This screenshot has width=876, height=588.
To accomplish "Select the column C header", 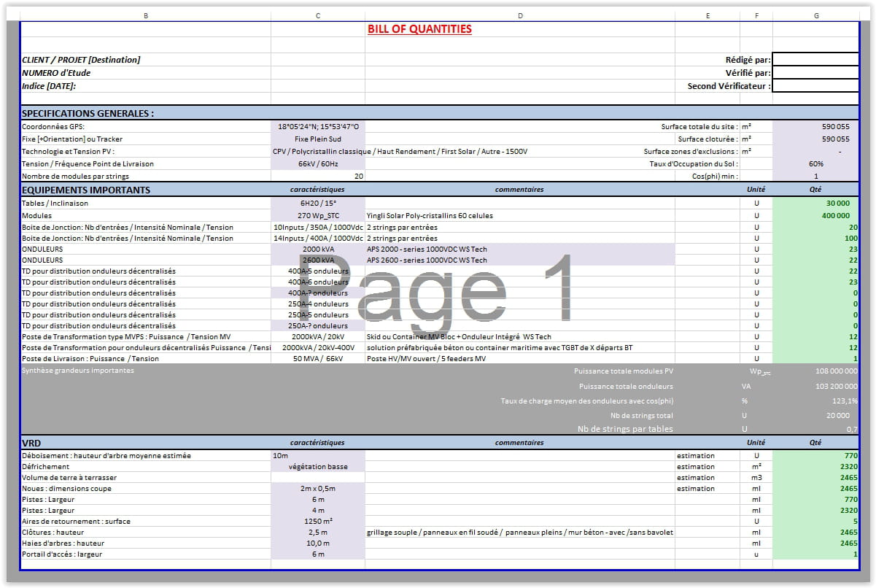I will 318,15.
